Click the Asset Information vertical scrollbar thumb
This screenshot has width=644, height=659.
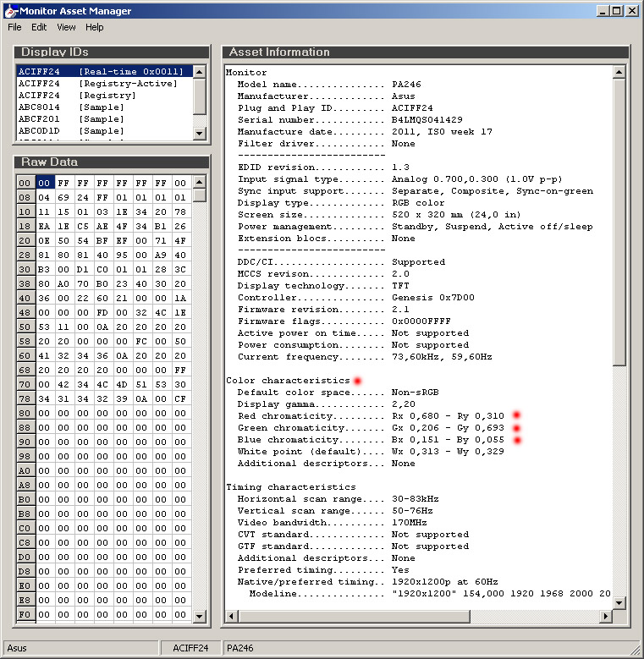click(x=619, y=220)
